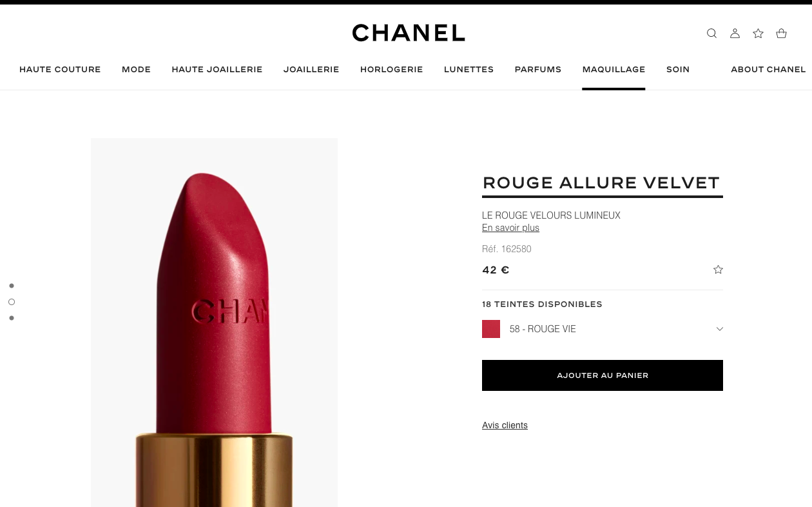This screenshot has height=507, width=812.
Task: Click Ajouter au panier button
Action: [x=603, y=375]
